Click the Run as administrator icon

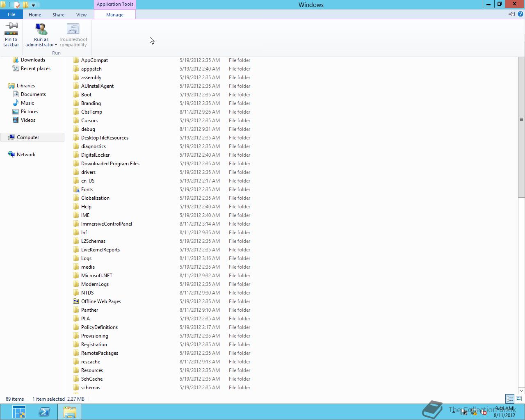pyautogui.click(x=41, y=29)
